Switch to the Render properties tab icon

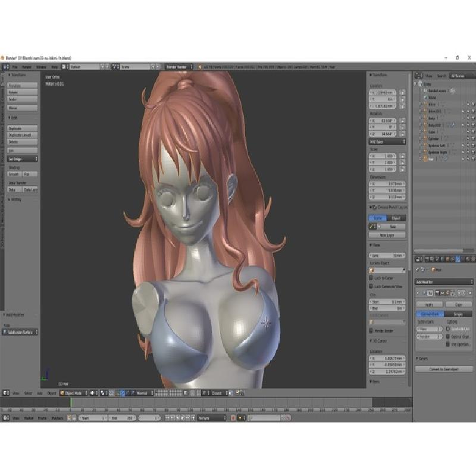pos(427,259)
